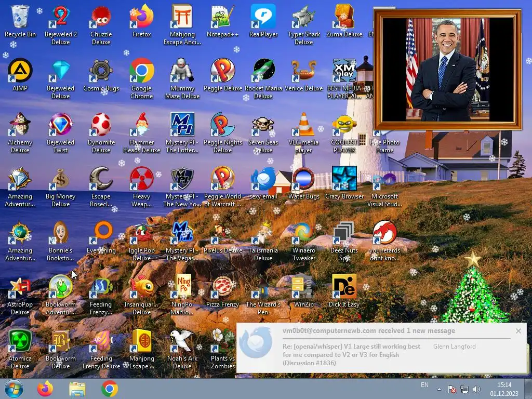Open Chrome from the taskbar
Screen dimensions: 532x399
[110, 389]
